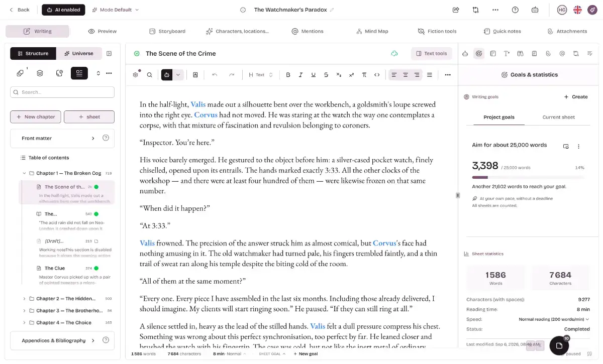The height and width of the screenshot is (364, 603).
Task: Toggle the AI enabled button
Action: click(x=63, y=10)
